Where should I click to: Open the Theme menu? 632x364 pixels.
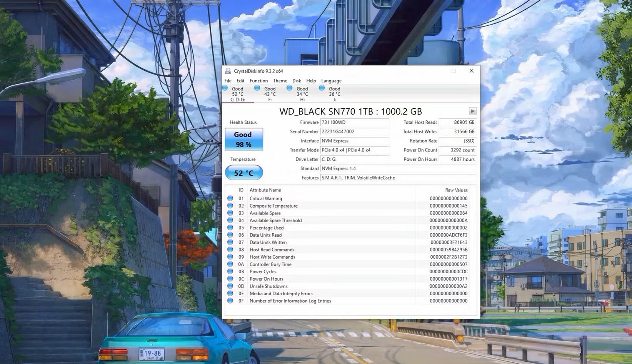280,81
